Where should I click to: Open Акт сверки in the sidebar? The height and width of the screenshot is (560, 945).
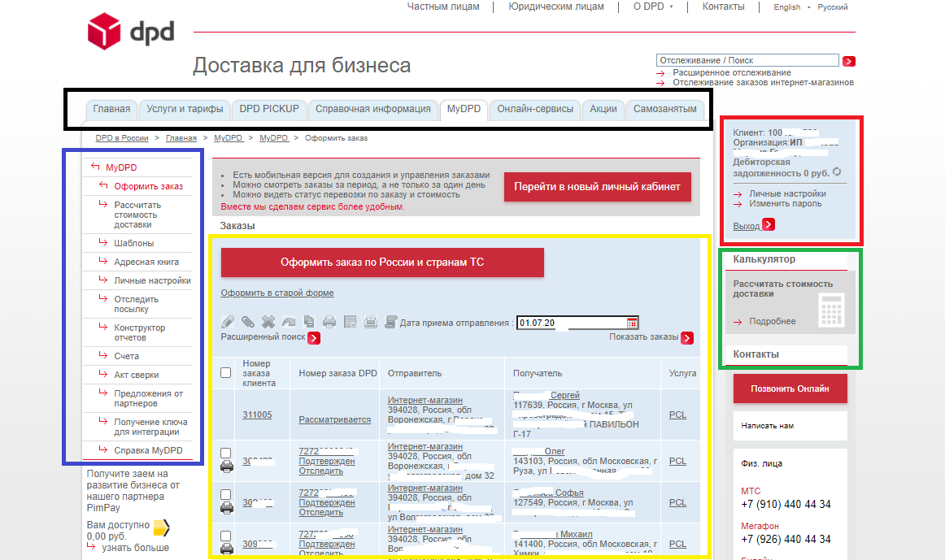coord(136,376)
